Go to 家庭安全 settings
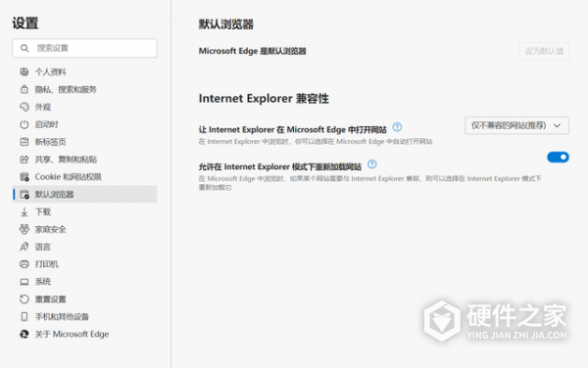Image resolution: width=588 pixels, height=368 pixels. click(84, 229)
